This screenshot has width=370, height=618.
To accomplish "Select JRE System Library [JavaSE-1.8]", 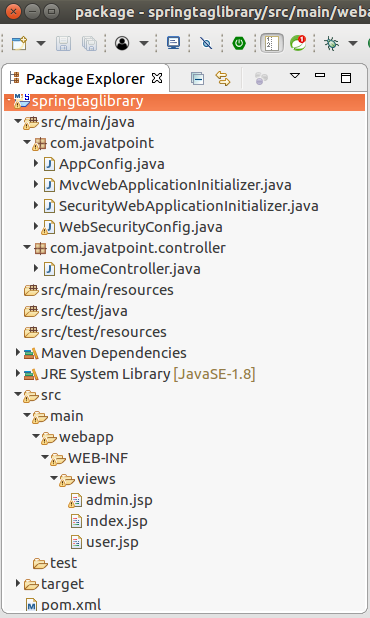I will point(148,374).
